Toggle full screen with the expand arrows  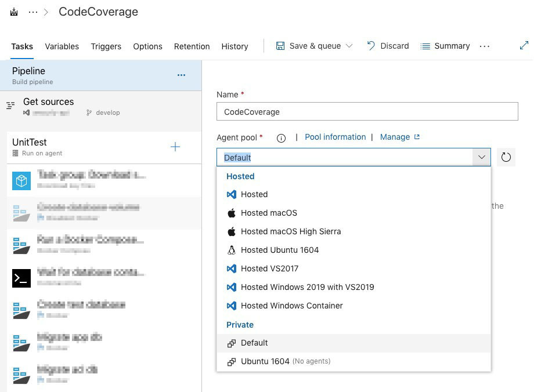(524, 45)
